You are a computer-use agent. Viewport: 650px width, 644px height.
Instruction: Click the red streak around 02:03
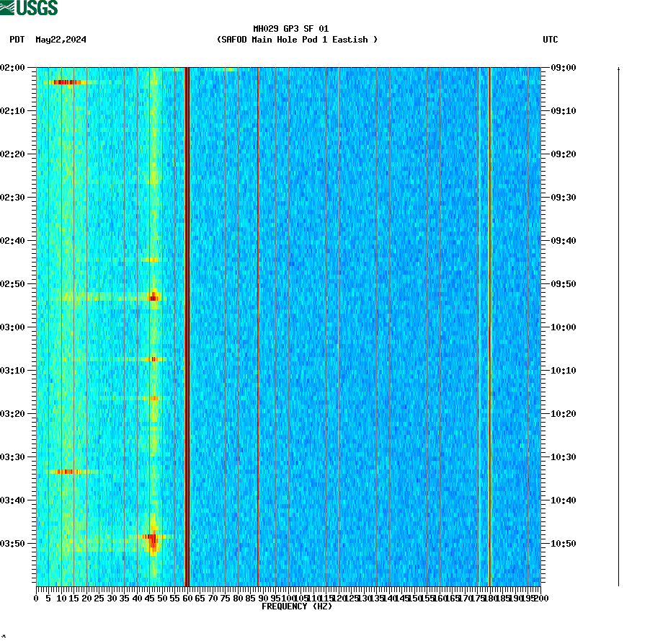click(x=68, y=81)
